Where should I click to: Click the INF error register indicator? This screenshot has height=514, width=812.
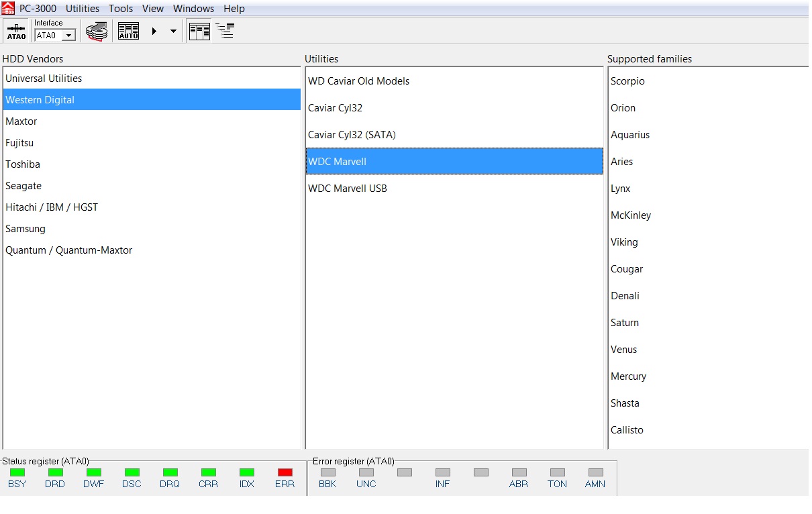443,472
